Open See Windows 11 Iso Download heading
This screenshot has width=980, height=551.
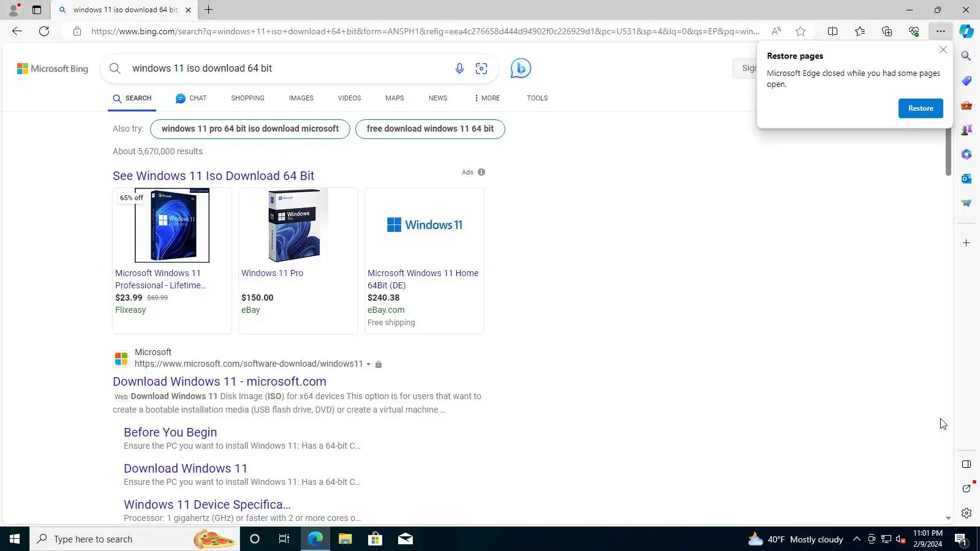click(x=213, y=176)
